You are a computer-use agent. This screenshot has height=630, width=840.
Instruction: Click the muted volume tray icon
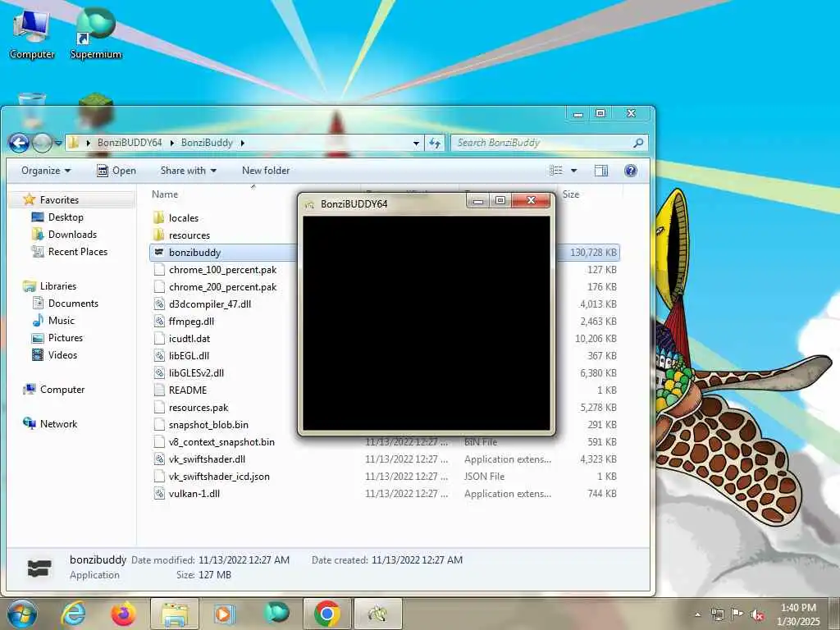click(x=757, y=614)
